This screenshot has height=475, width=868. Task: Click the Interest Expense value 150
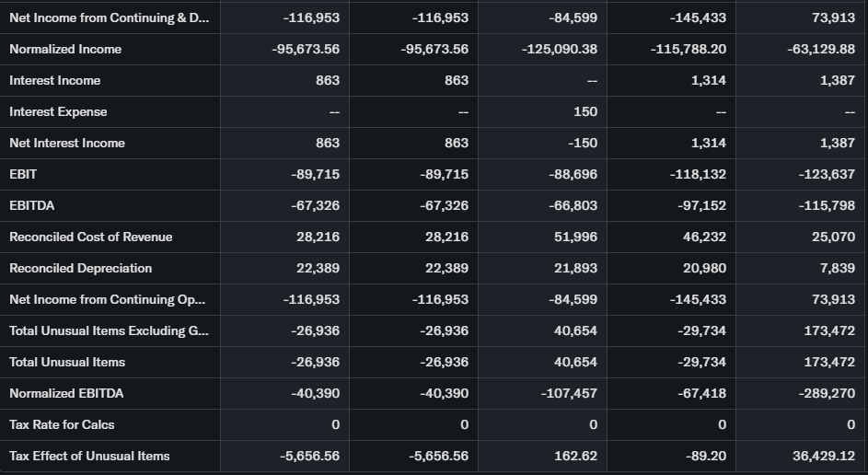pos(584,111)
